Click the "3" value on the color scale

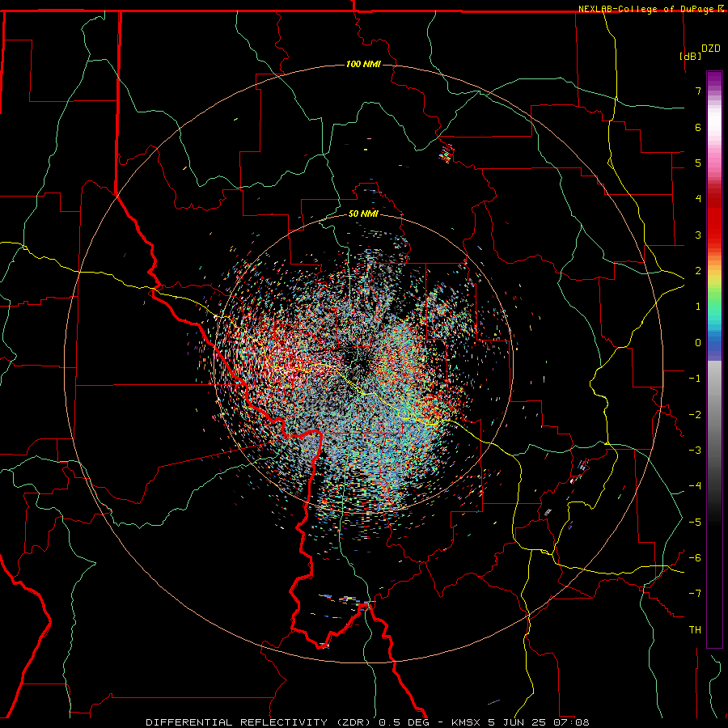(698, 235)
